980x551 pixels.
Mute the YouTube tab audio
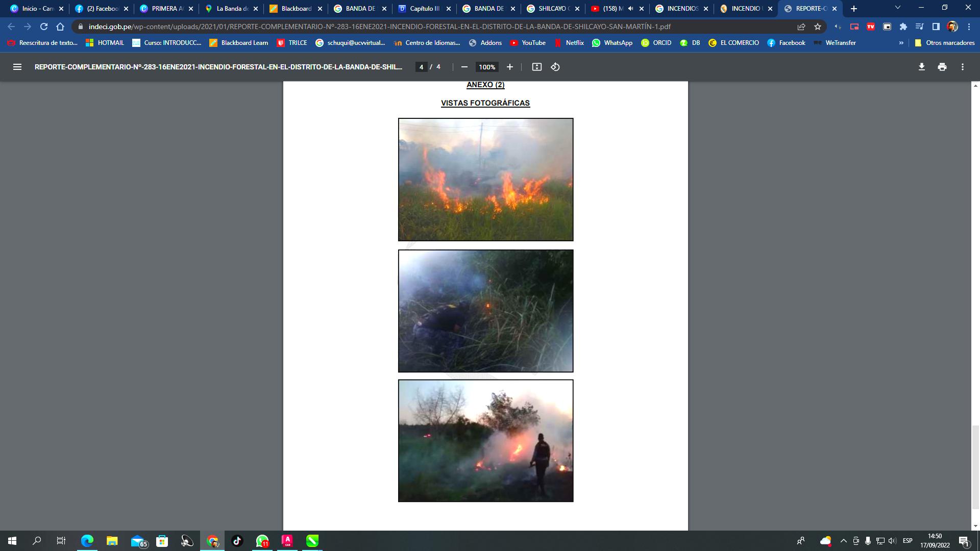click(x=631, y=9)
